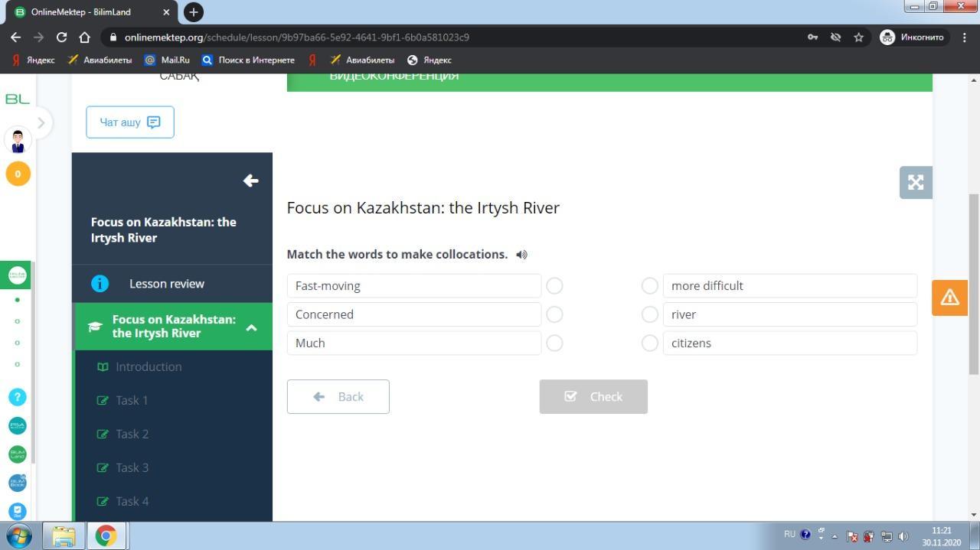
Task: Click the river answer box
Action: [x=790, y=314]
